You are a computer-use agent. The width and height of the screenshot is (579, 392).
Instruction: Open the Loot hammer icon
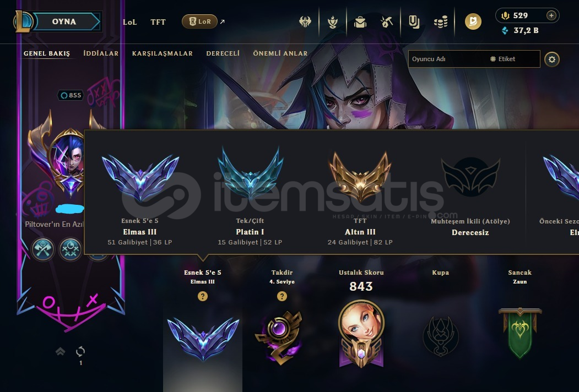pos(387,22)
